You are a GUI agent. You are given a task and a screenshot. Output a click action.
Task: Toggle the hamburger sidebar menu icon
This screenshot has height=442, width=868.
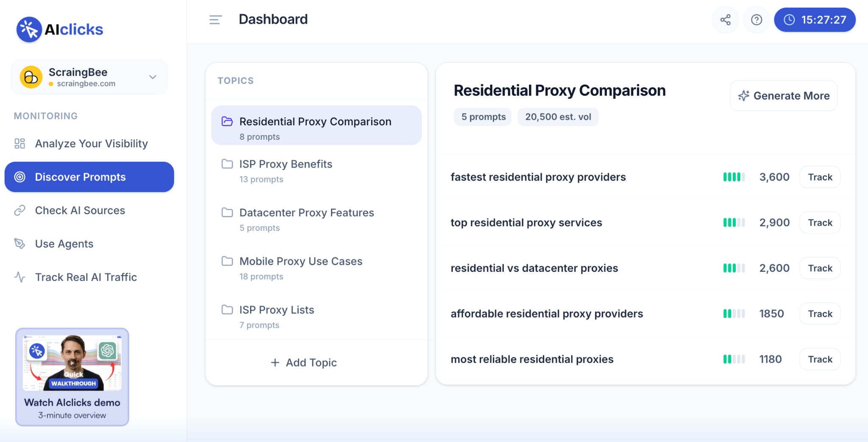point(215,20)
